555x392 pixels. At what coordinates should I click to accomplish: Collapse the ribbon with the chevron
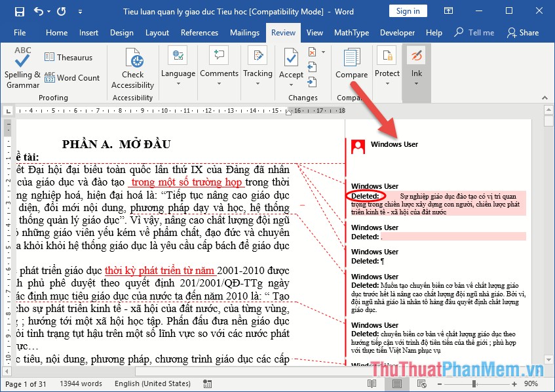click(x=545, y=97)
